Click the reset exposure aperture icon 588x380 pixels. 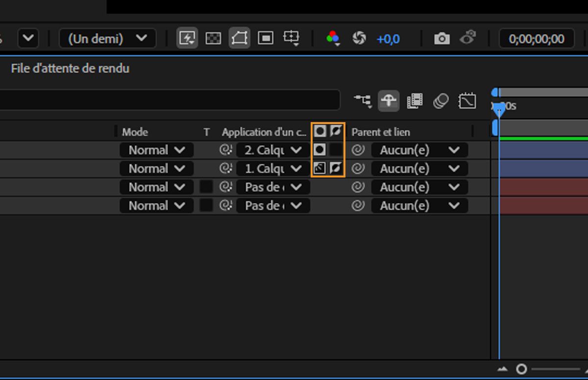pos(359,38)
